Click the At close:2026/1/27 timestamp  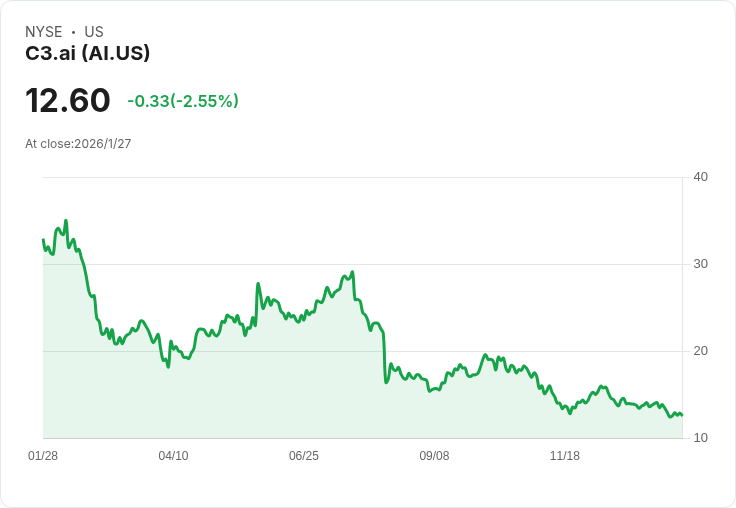point(78,144)
